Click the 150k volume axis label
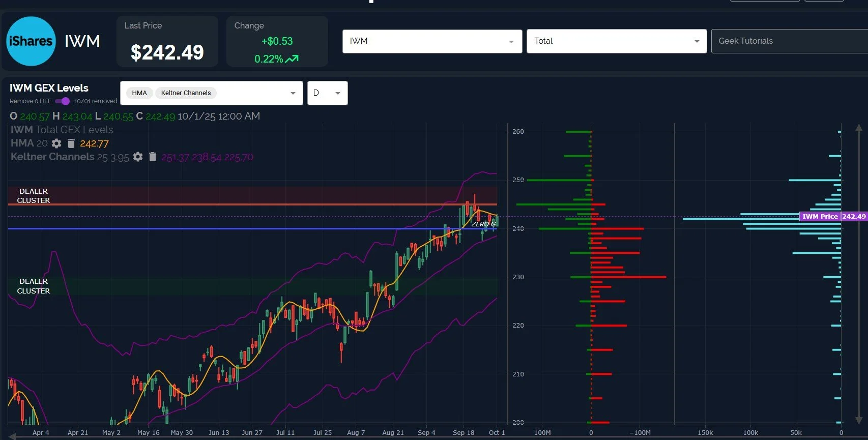The height and width of the screenshot is (440, 868). [x=705, y=433]
